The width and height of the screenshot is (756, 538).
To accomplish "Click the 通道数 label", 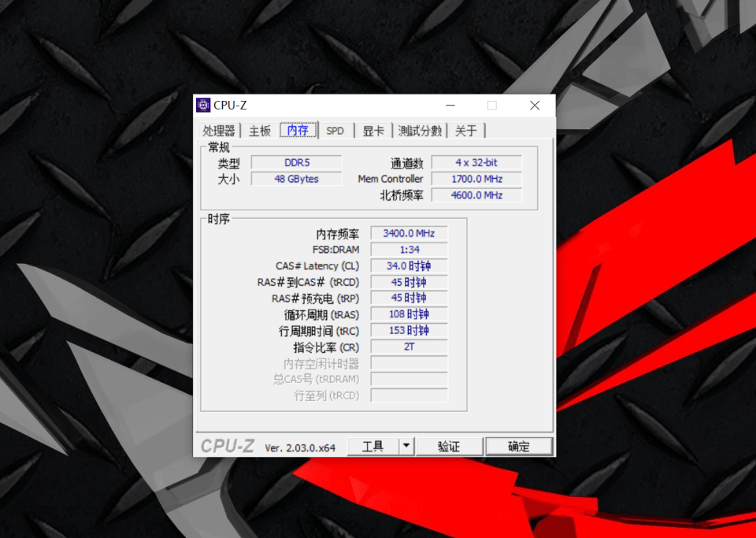I will point(407,163).
